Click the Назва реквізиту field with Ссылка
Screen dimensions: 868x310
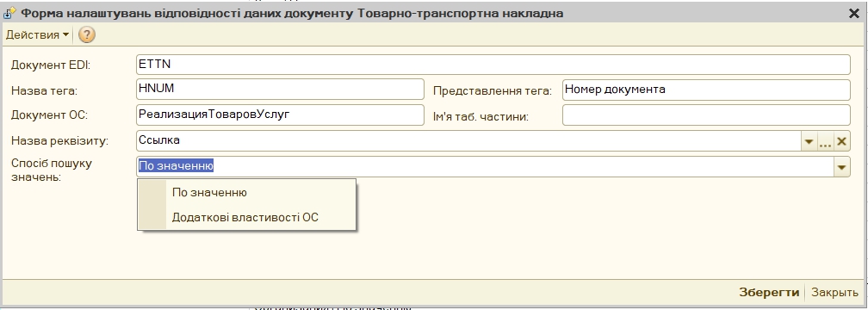tap(468, 141)
